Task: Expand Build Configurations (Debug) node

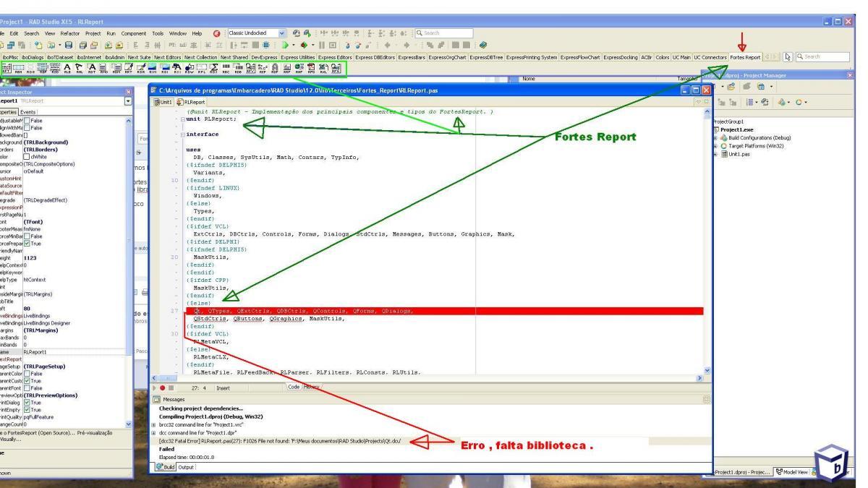Action: coord(715,138)
